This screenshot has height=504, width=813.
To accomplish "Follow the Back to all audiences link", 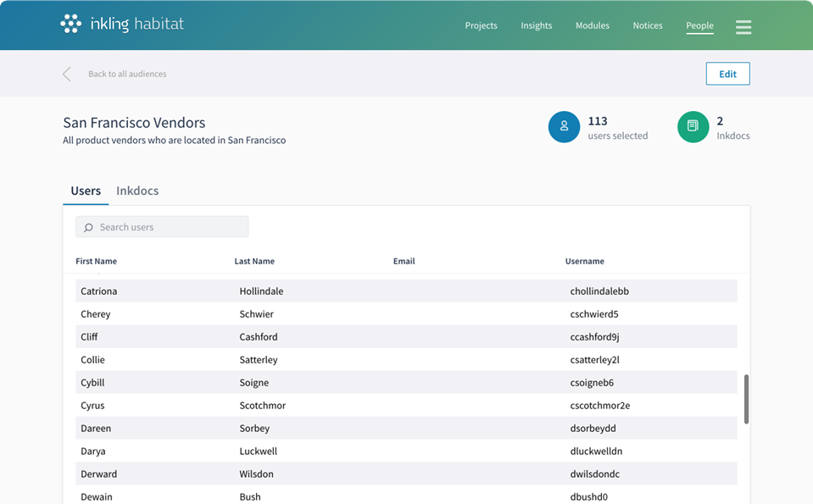I will [127, 74].
